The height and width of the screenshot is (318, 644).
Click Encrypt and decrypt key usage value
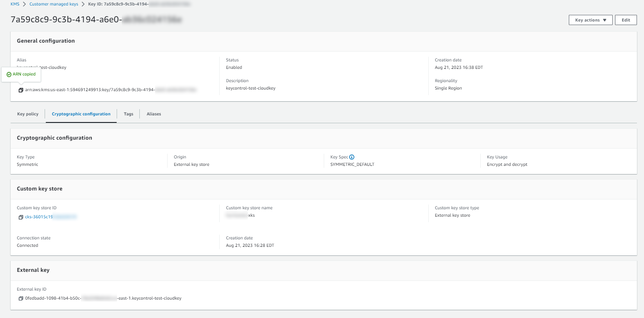coord(507,164)
